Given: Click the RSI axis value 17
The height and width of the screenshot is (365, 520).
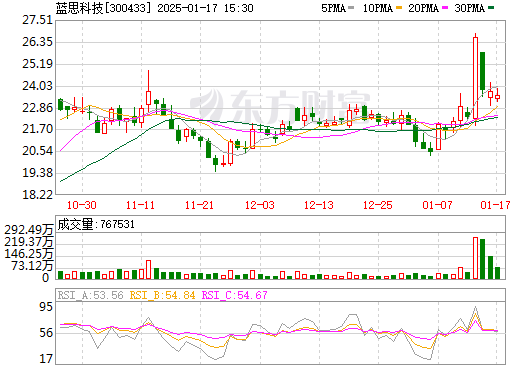Looking at the screenshot, I should 46,359.
